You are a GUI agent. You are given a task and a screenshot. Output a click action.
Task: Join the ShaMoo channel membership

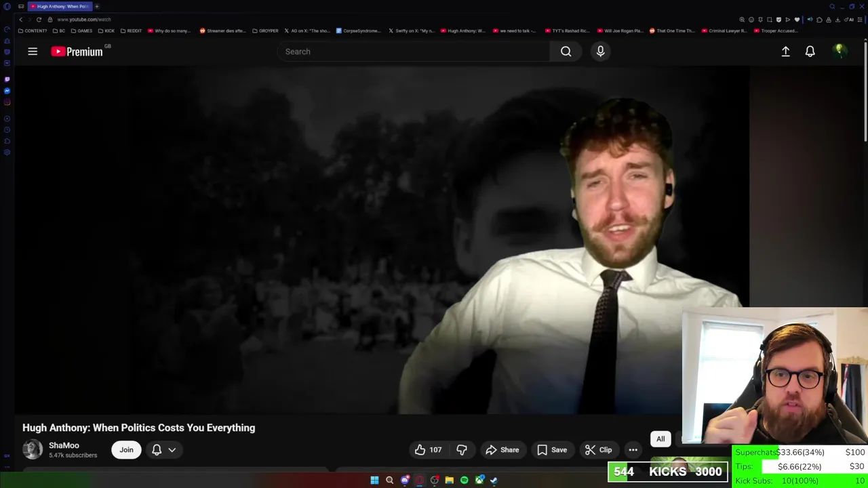126,450
